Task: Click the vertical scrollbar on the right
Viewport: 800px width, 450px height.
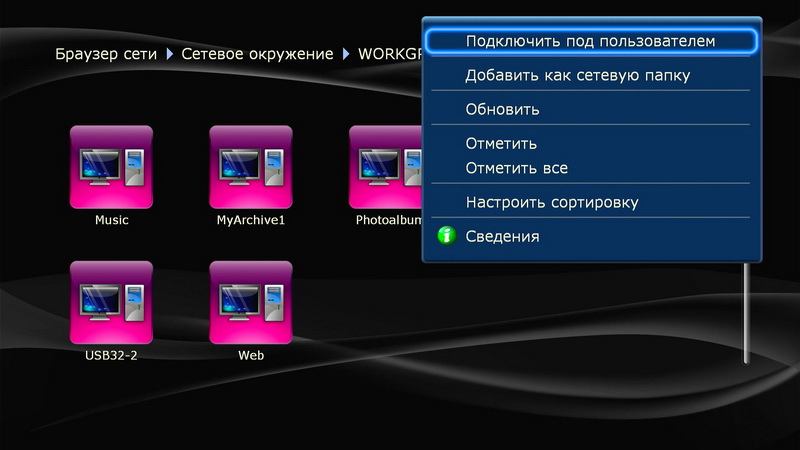Action: [x=745, y=310]
